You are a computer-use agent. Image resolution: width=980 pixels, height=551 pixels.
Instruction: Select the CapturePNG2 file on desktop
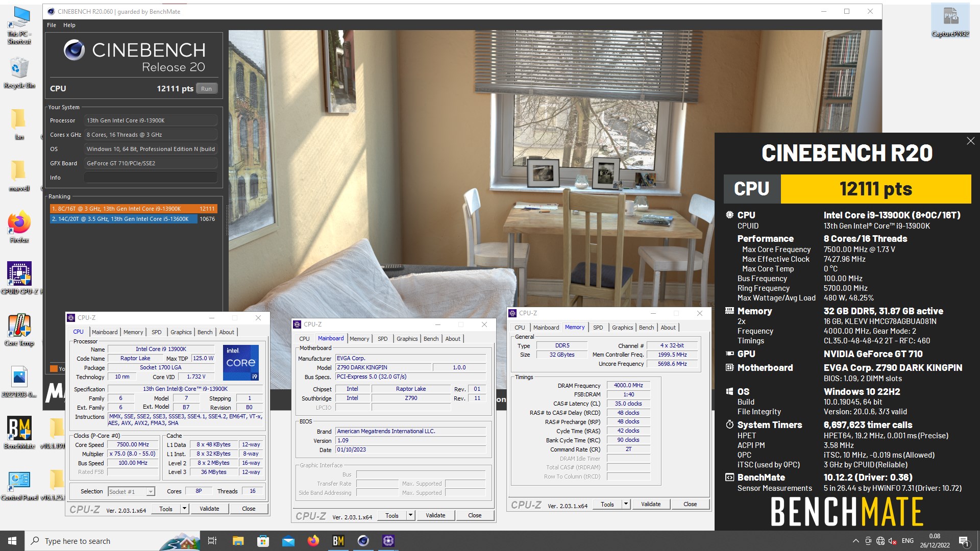tap(950, 21)
